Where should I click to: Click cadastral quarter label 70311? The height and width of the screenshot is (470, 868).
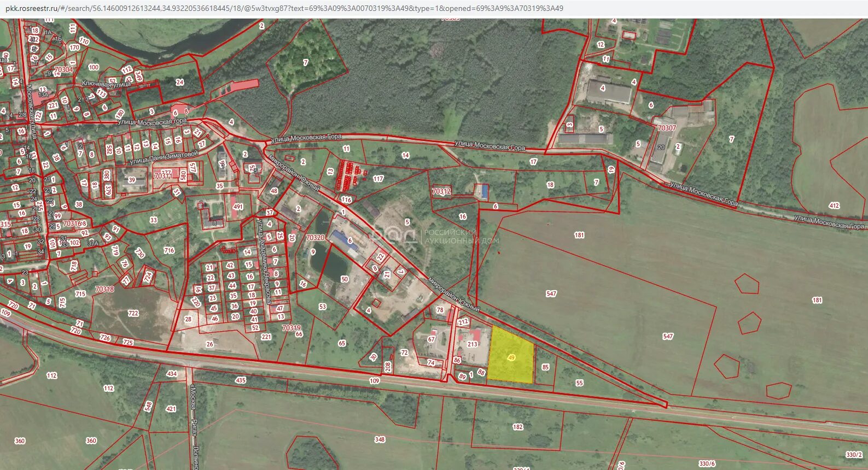(x=163, y=176)
